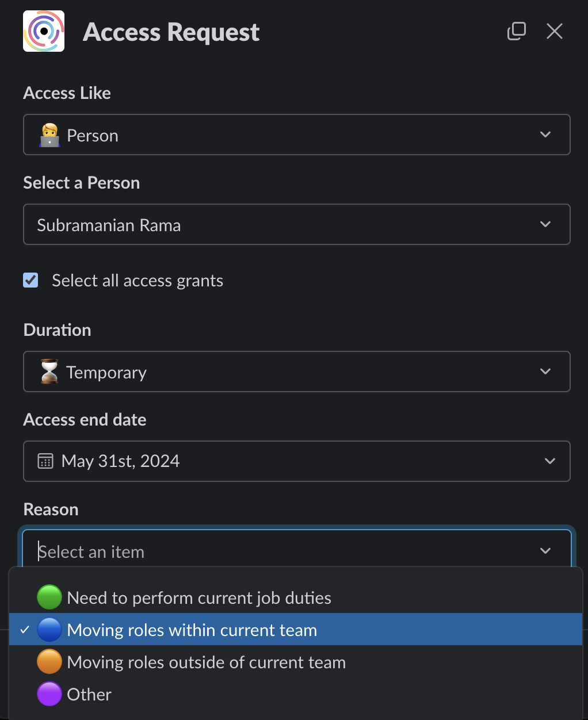Screen dimensions: 588x720
Task: Select Moving roles within current team option
Action: coord(192,630)
